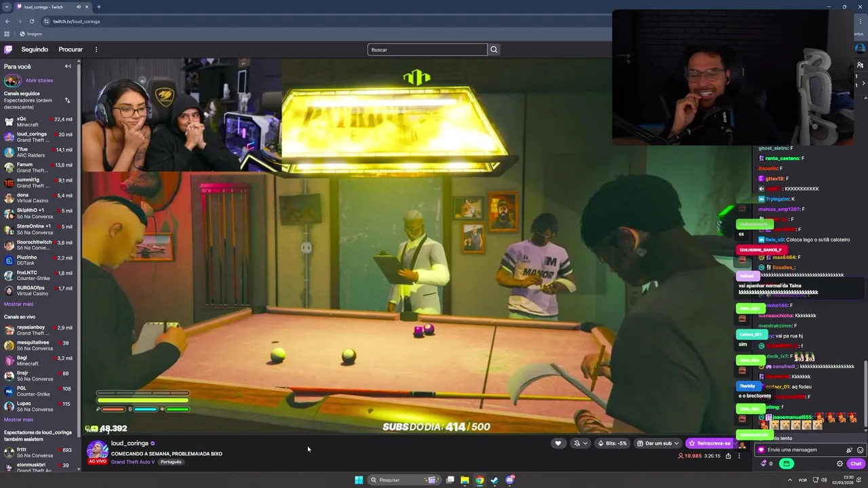
Task: Mute the Twitch tab audio
Action: tap(79, 7)
